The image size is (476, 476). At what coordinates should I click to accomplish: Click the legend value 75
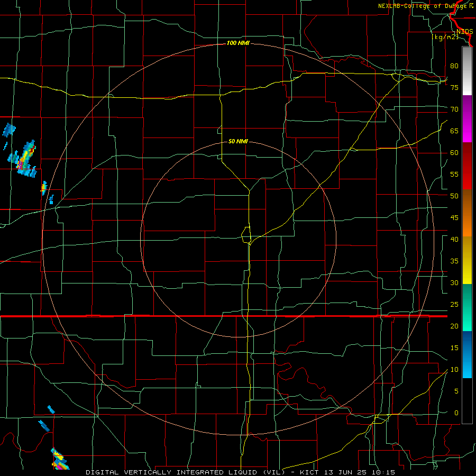(x=454, y=87)
